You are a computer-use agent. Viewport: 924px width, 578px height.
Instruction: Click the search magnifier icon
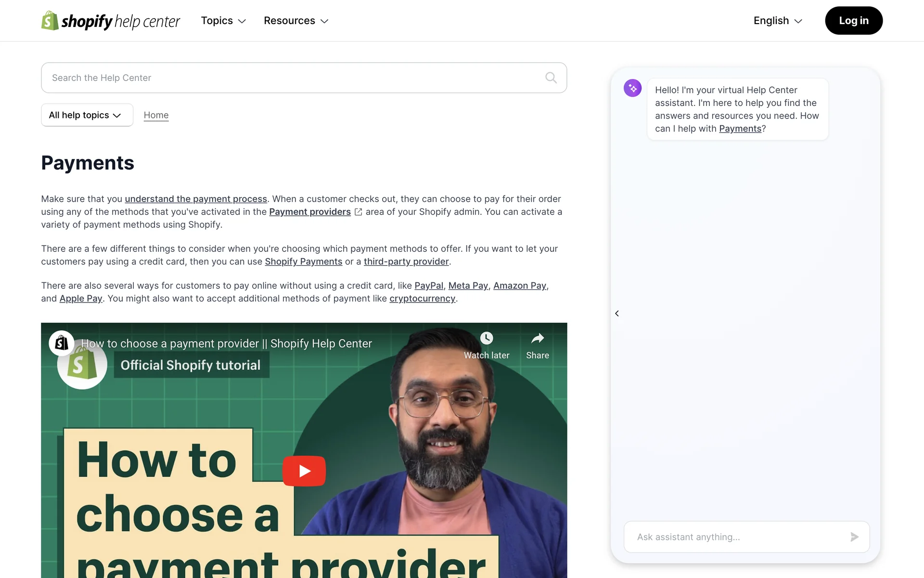tap(551, 78)
